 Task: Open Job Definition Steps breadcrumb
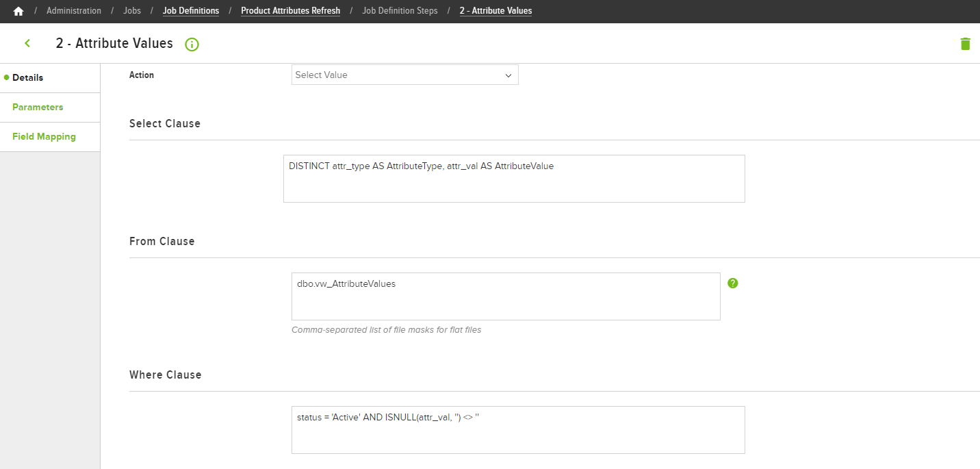400,11
